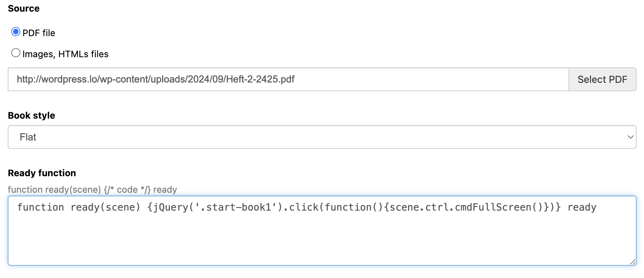Click the 'Ready function' section heading
The image size is (644, 278).
tap(42, 173)
